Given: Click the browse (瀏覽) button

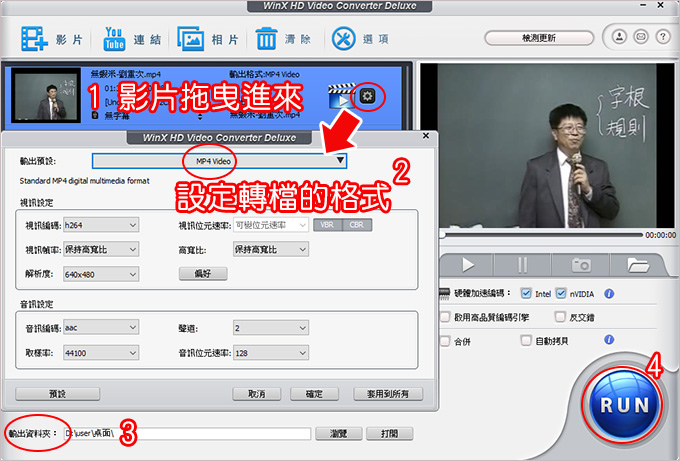Looking at the screenshot, I should click(339, 433).
